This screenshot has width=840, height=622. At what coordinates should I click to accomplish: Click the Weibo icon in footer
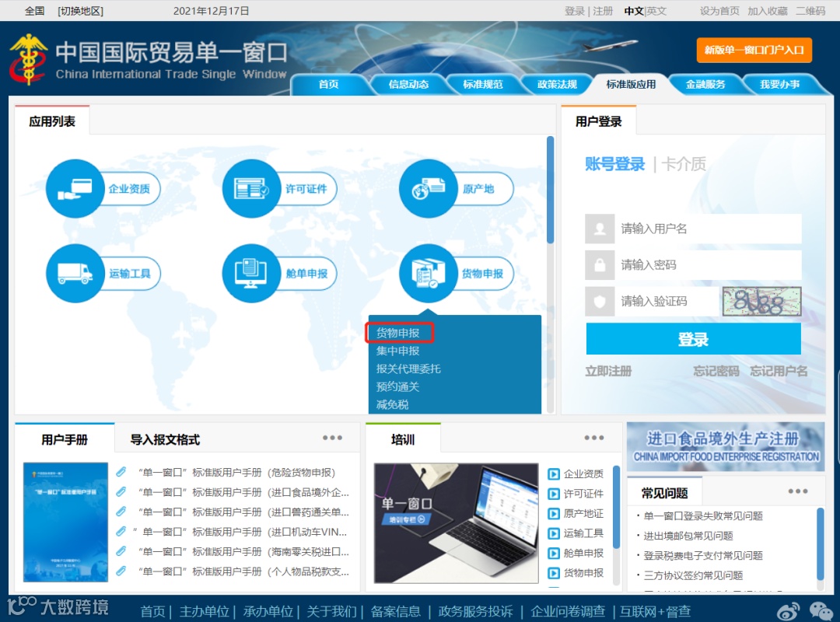tap(789, 611)
